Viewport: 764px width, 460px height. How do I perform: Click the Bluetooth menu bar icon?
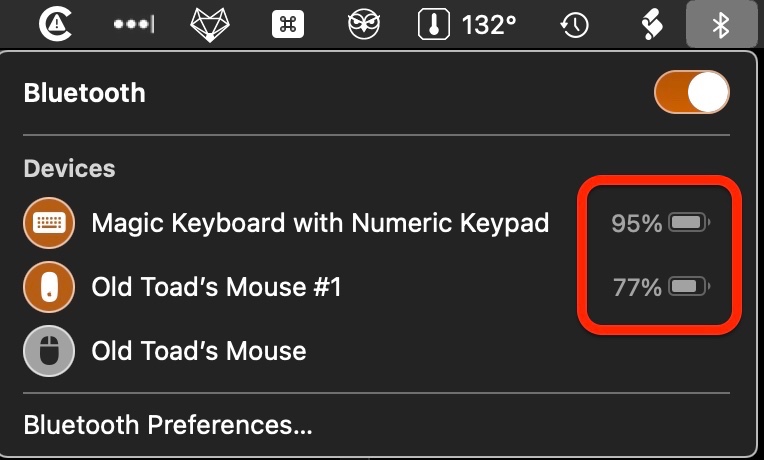(720, 25)
